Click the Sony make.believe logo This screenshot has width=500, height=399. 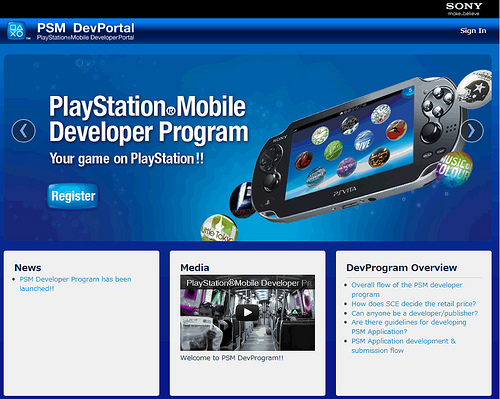tap(464, 9)
